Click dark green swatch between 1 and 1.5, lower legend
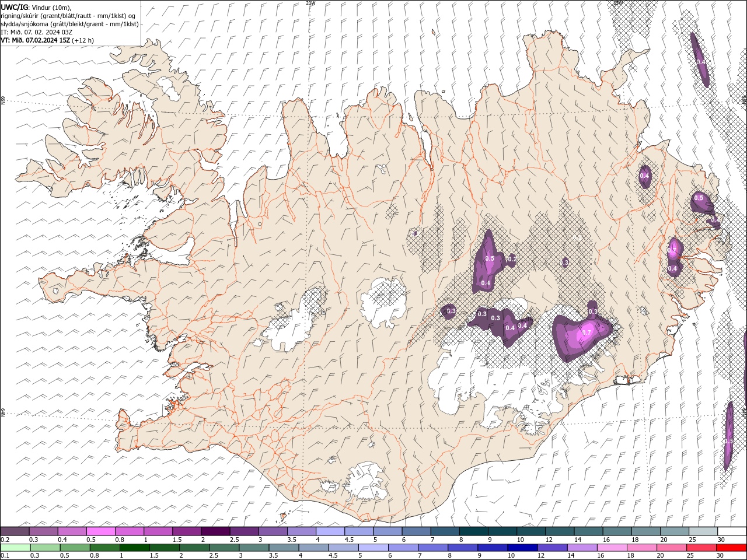This screenshot has width=747, height=560. pyautogui.click(x=134, y=548)
